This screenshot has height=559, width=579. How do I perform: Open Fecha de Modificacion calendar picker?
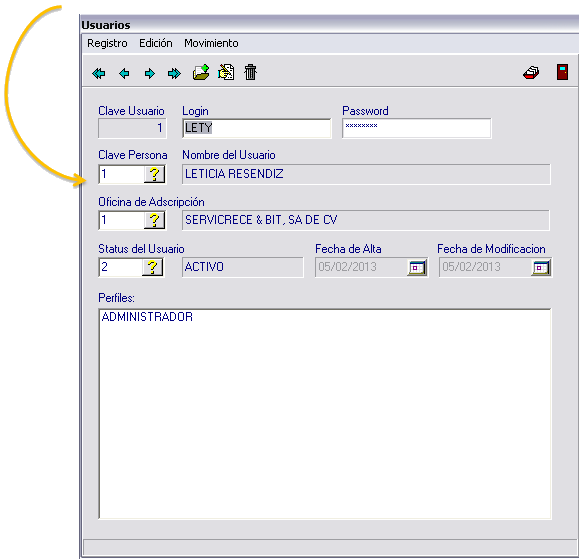[541, 267]
